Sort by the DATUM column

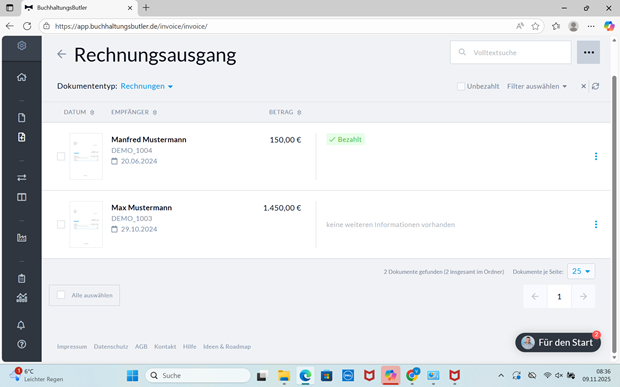coord(79,112)
